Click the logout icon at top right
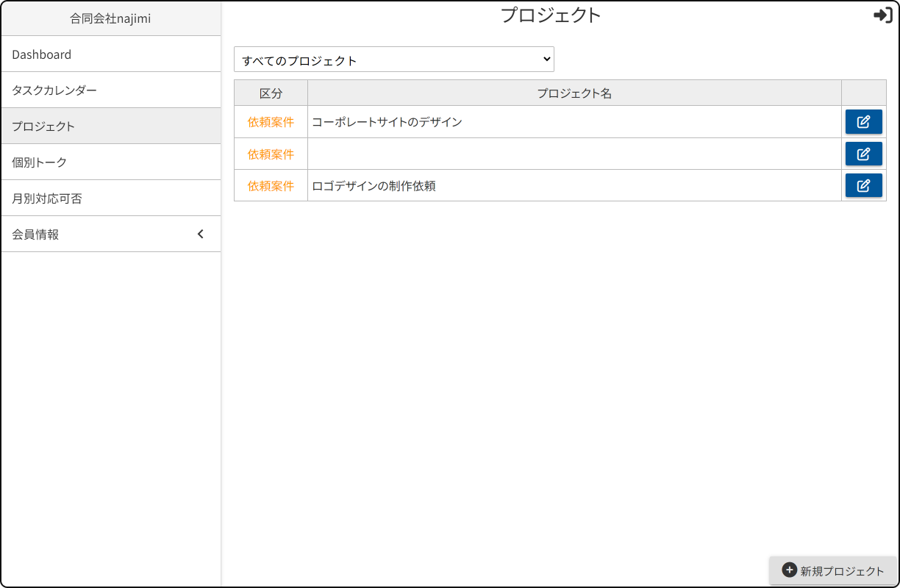Viewport: 900px width, 588px height. (882, 15)
